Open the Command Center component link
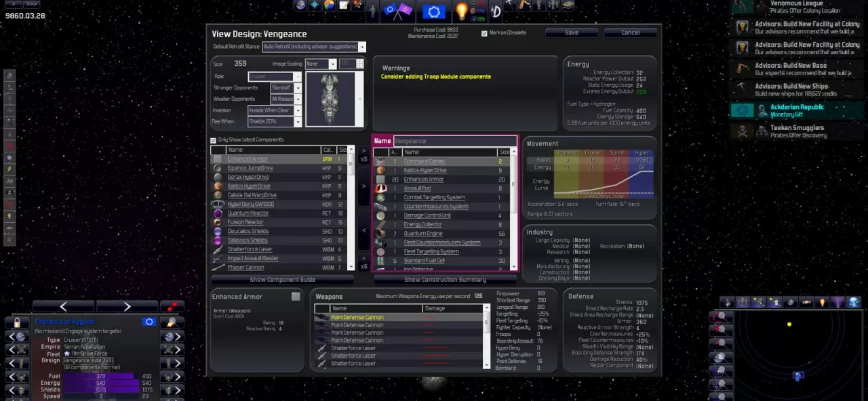 pos(425,161)
